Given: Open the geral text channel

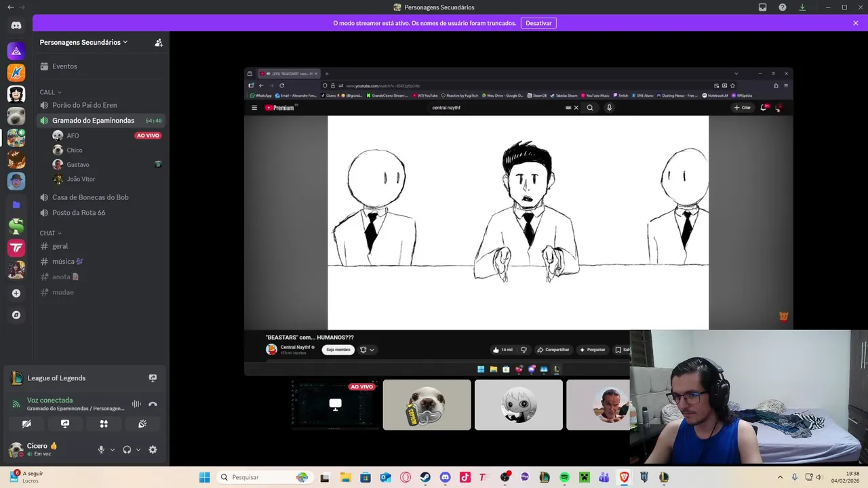Looking at the screenshot, I should pyautogui.click(x=100, y=246).
